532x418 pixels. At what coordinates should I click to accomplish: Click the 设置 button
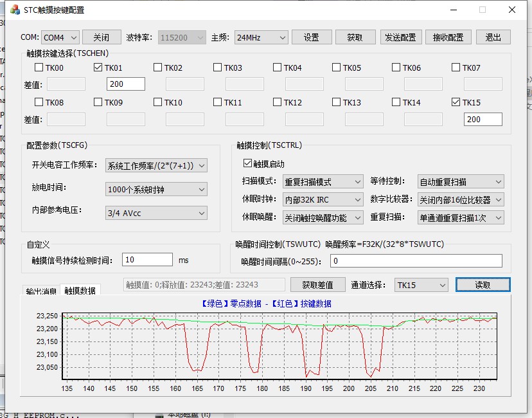point(312,37)
